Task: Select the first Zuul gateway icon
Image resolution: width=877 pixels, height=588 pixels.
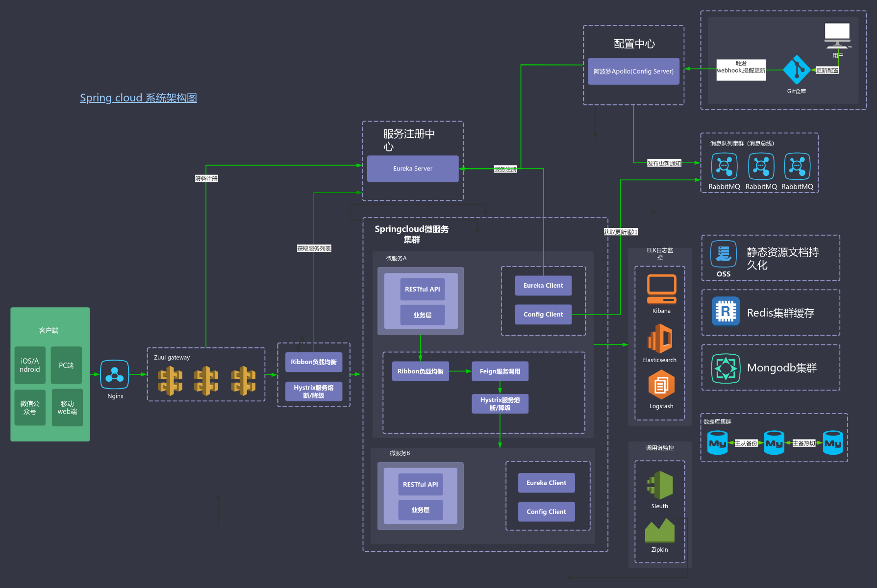Action: tap(170, 381)
